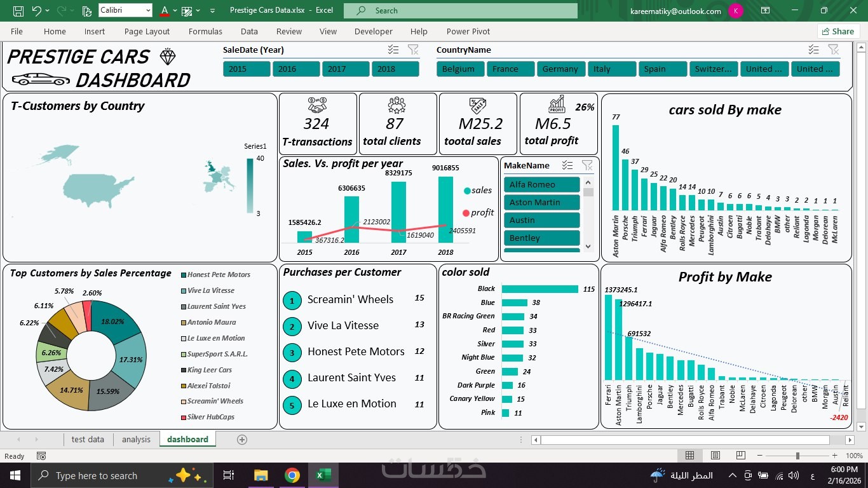868x488 pixels.
Task: Switch to the analysis sheet
Action: tap(136, 439)
